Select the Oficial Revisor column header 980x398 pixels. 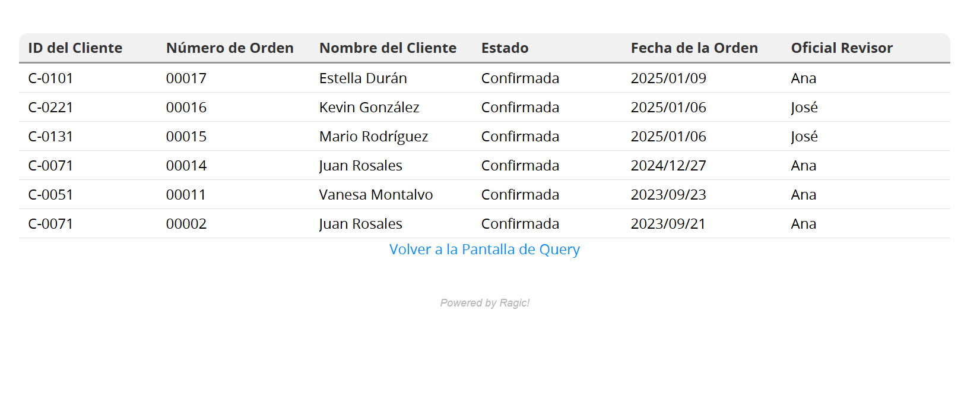[842, 48]
